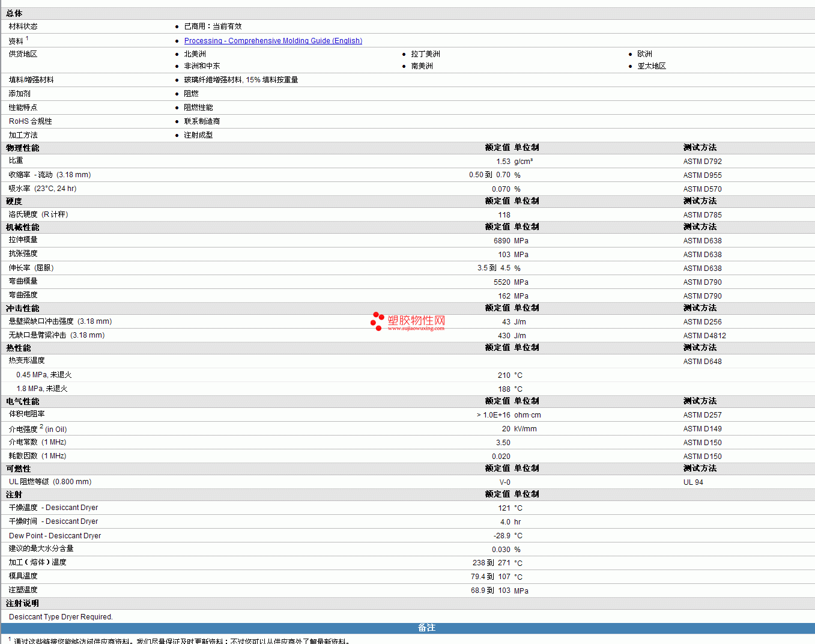Select the 悬壁梁缺口冲击强度 (3.18 mm) row label
Viewport: 815px width, 644px height.
click(x=61, y=321)
